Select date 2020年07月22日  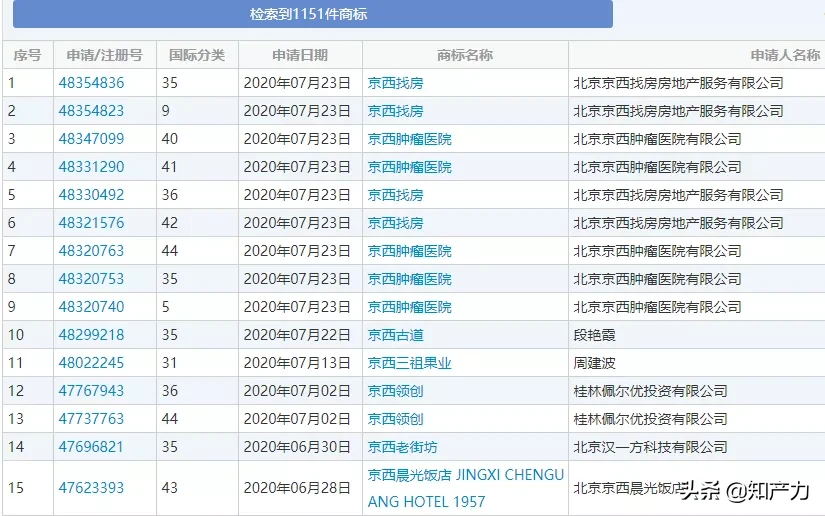(297, 335)
